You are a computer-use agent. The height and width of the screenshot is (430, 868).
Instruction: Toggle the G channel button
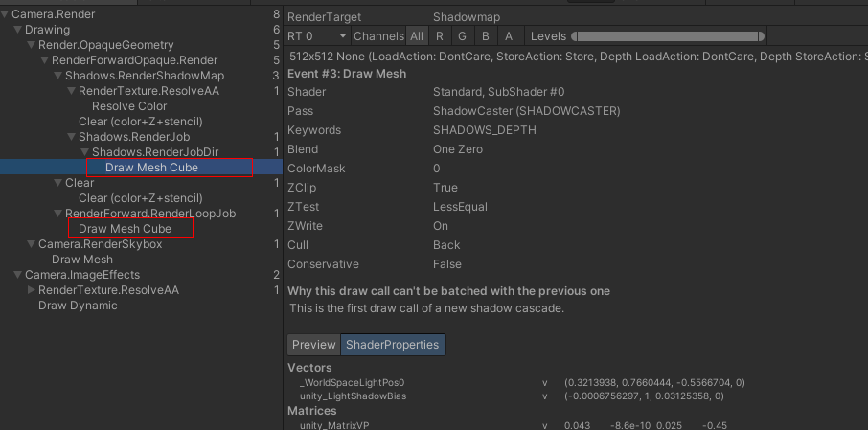point(463,36)
